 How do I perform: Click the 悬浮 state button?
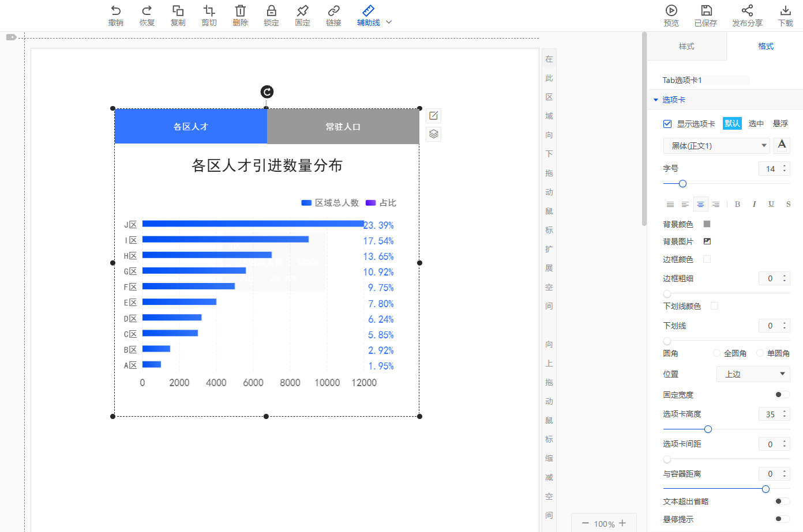coord(780,123)
